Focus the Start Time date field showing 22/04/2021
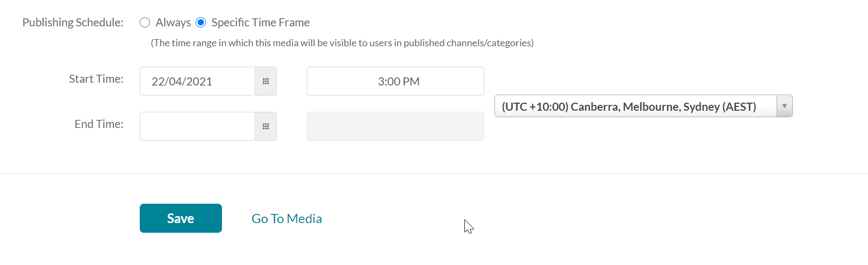Screen dimensions: 868x265 coord(197,81)
